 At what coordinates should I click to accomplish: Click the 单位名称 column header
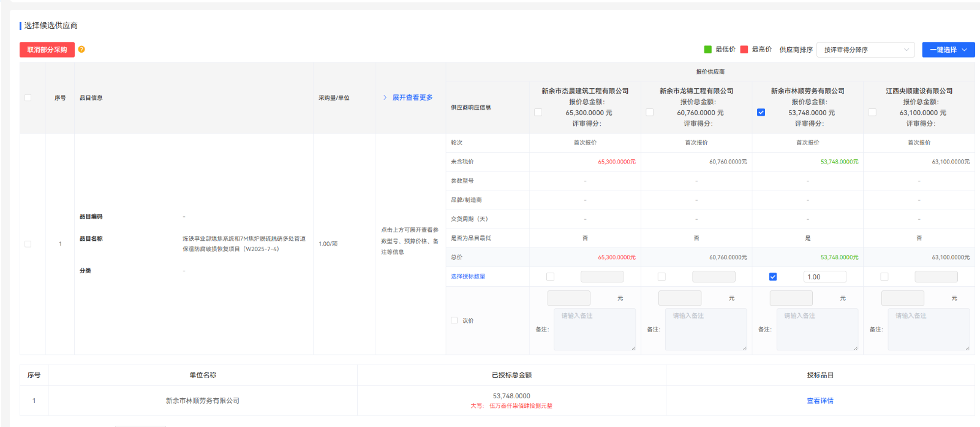203,375
